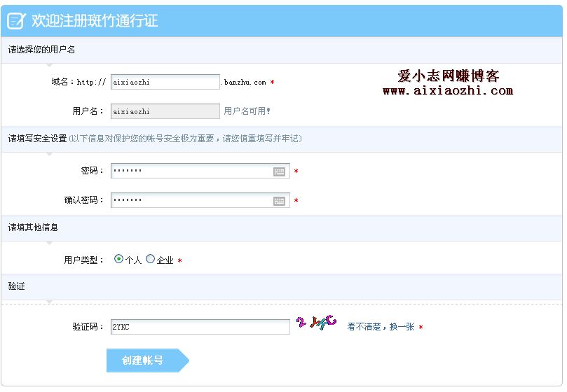Click the registration form icon in header

coord(16,20)
